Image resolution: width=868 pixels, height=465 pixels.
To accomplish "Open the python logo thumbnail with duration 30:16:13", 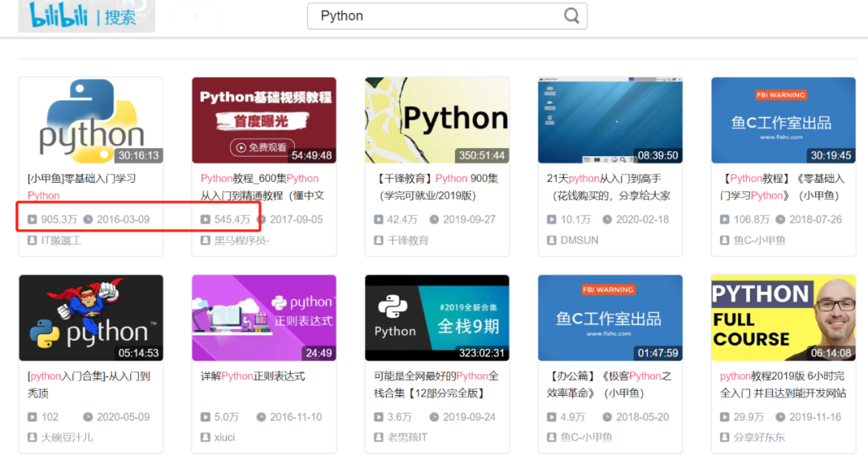I will click(x=92, y=120).
